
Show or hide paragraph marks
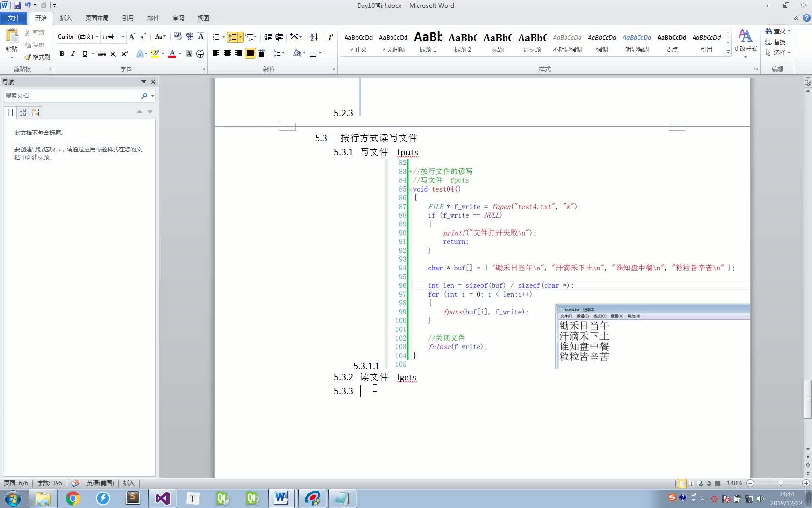330,37
